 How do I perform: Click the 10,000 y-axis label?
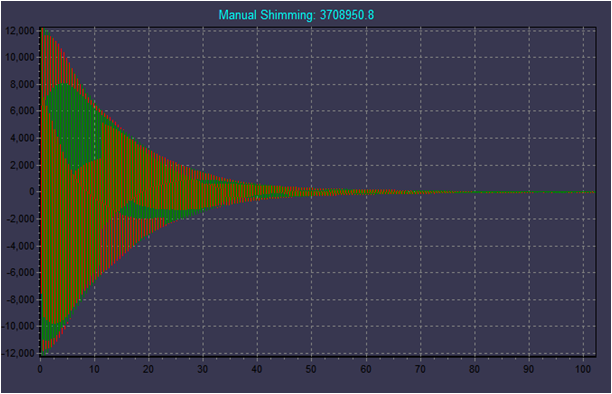pos(20,57)
